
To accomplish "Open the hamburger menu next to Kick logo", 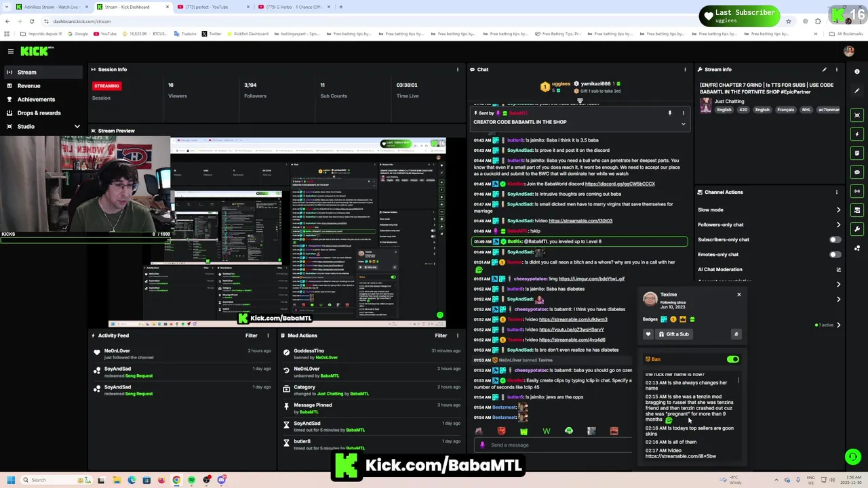I will (10, 52).
